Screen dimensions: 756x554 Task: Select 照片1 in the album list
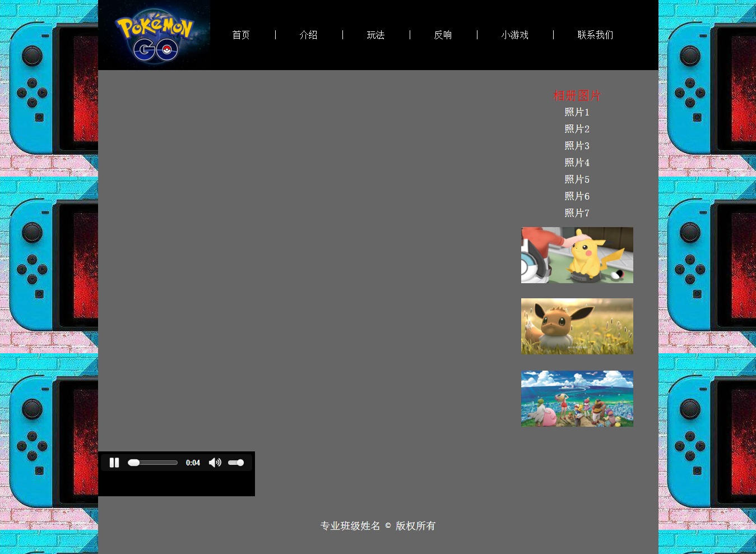(x=577, y=112)
